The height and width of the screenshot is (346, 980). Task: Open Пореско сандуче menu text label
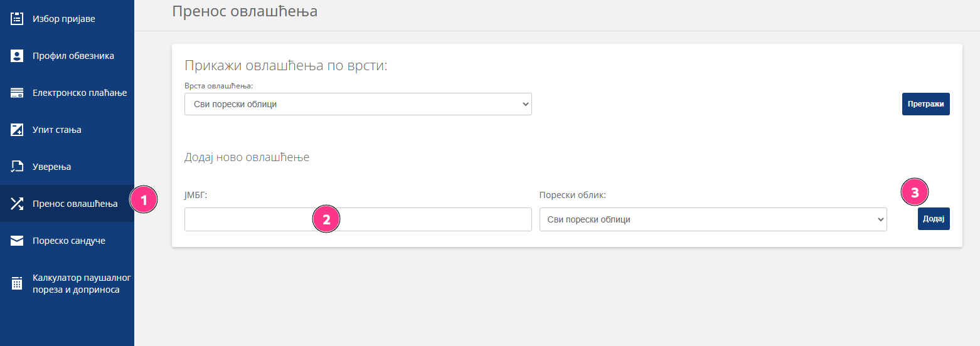69,241
